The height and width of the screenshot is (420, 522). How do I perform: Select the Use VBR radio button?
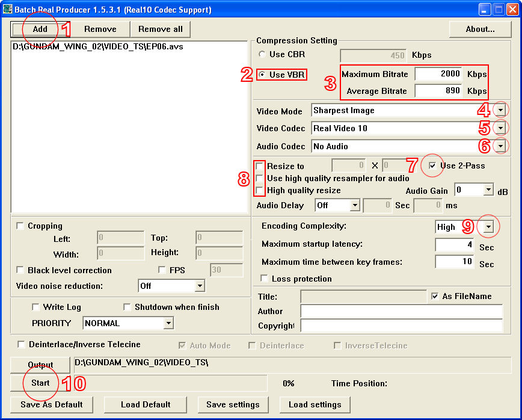[x=262, y=75]
